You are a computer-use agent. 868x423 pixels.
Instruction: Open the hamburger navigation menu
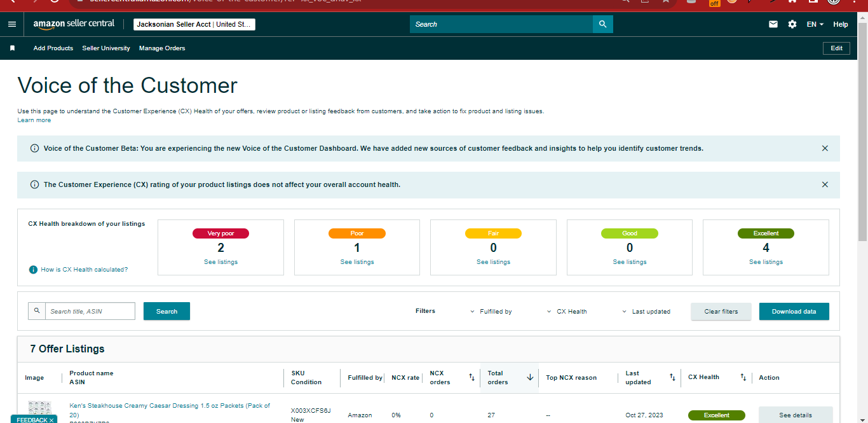coord(12,24)
